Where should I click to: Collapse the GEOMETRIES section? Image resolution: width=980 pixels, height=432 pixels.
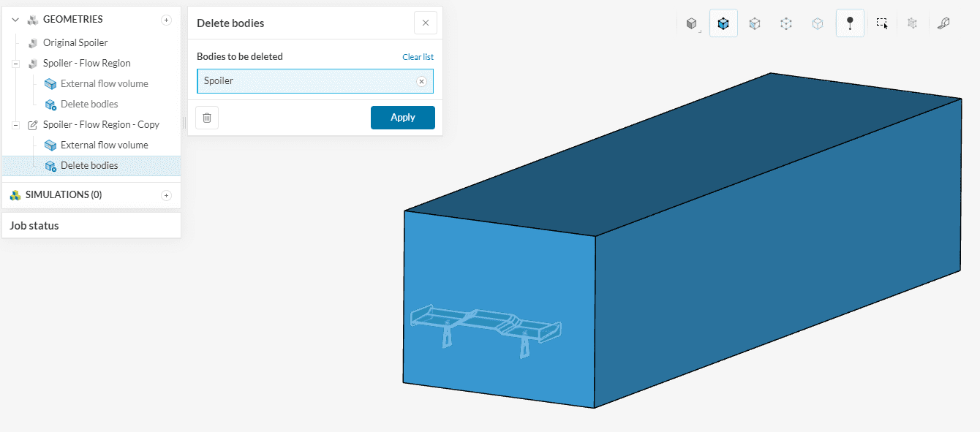15,20
